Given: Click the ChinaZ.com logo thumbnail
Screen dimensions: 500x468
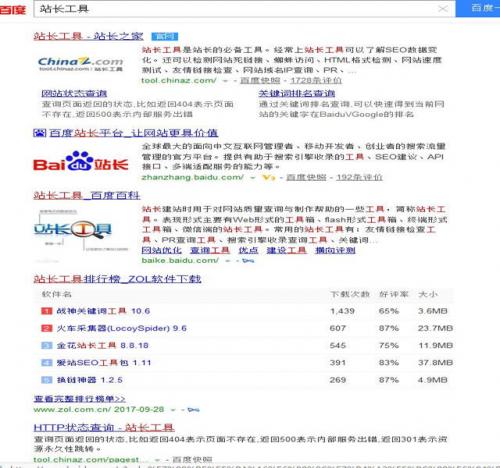Looking at the screenshot, I should (x=81, y=64).
